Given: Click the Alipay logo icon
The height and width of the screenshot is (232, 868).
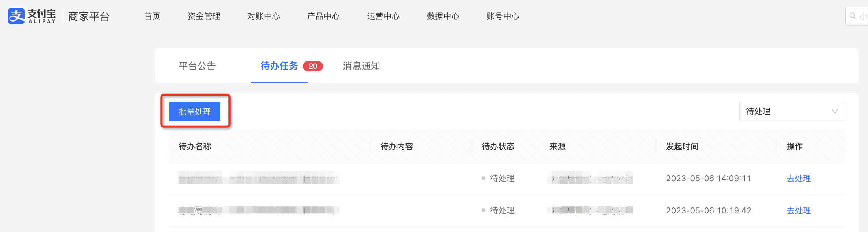Looking at the screenshot, I should (16, 16).
